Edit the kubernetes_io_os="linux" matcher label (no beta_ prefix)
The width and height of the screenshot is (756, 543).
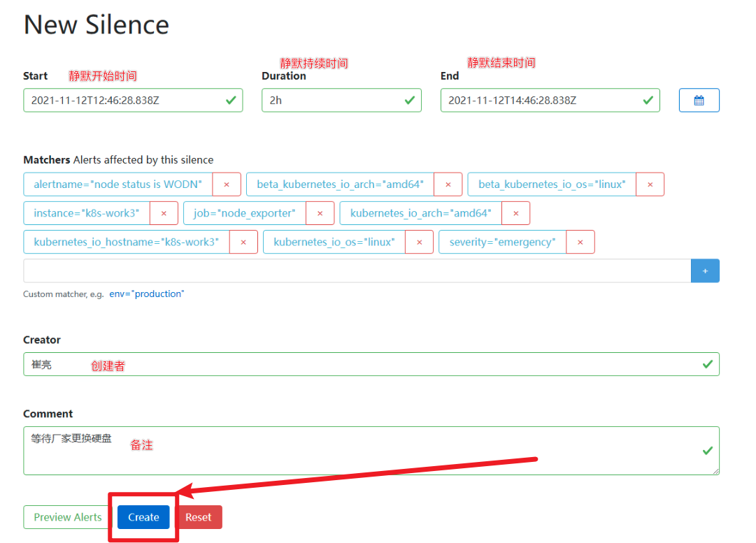point(334,242)
